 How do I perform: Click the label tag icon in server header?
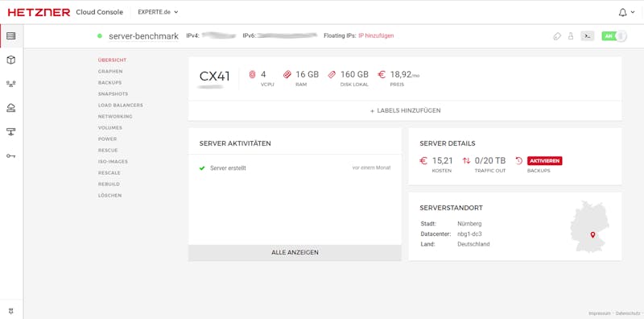[x=557, y=36]
